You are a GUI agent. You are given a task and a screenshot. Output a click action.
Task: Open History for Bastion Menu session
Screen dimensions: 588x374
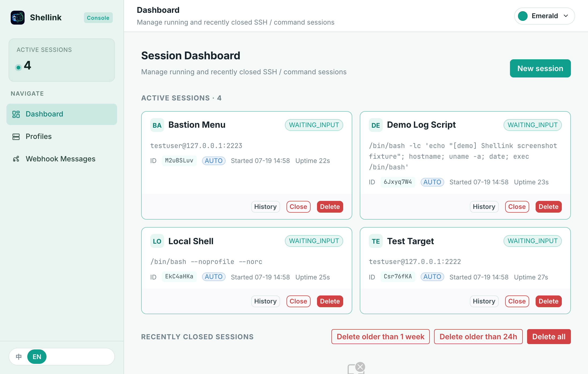[x=265, y=207]
